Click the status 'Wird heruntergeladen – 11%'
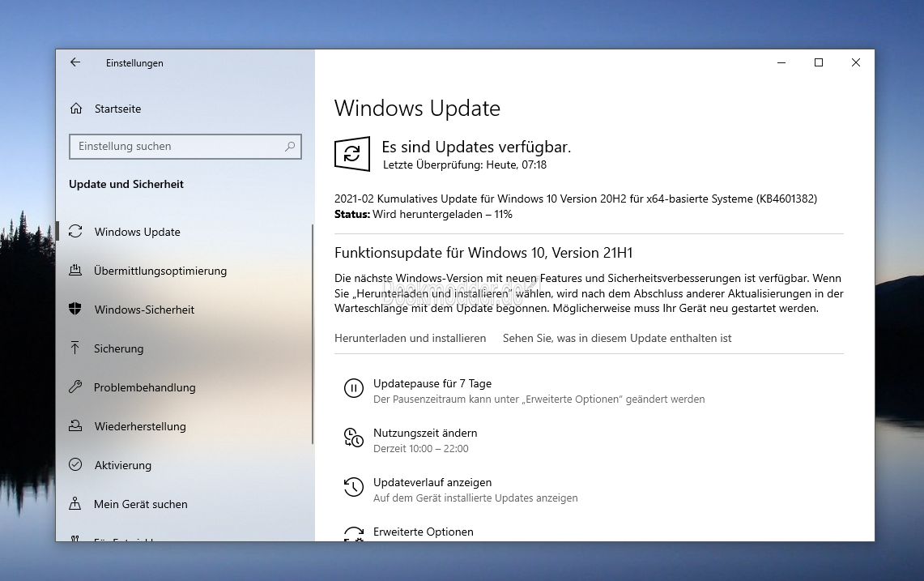Viewport: 924px width, 581px height. coord(442,214)
